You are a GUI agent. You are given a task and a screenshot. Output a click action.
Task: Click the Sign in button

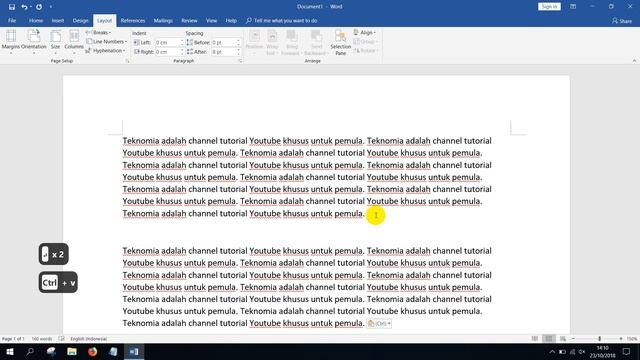[x=549, y=7]
